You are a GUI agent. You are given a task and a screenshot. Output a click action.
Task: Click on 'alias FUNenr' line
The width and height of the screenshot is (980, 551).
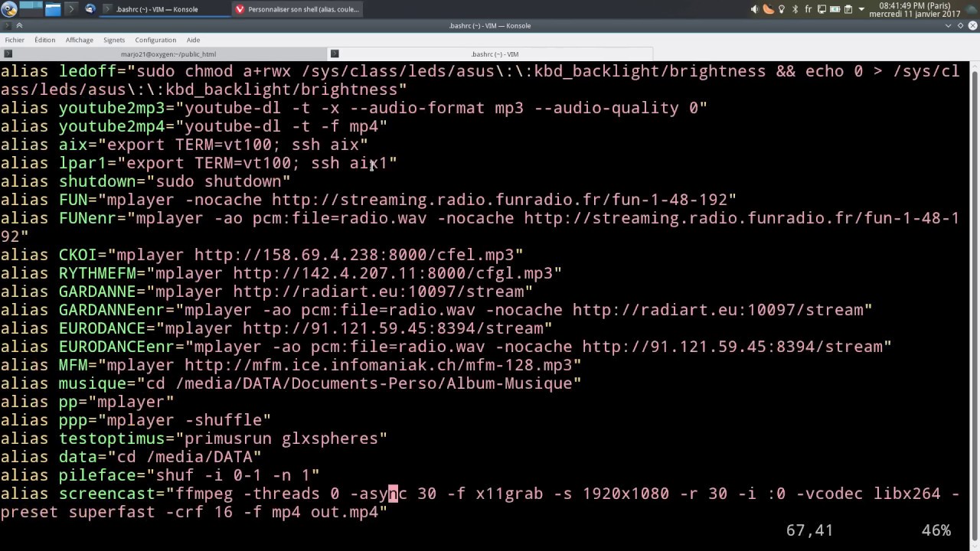(480, 227)
